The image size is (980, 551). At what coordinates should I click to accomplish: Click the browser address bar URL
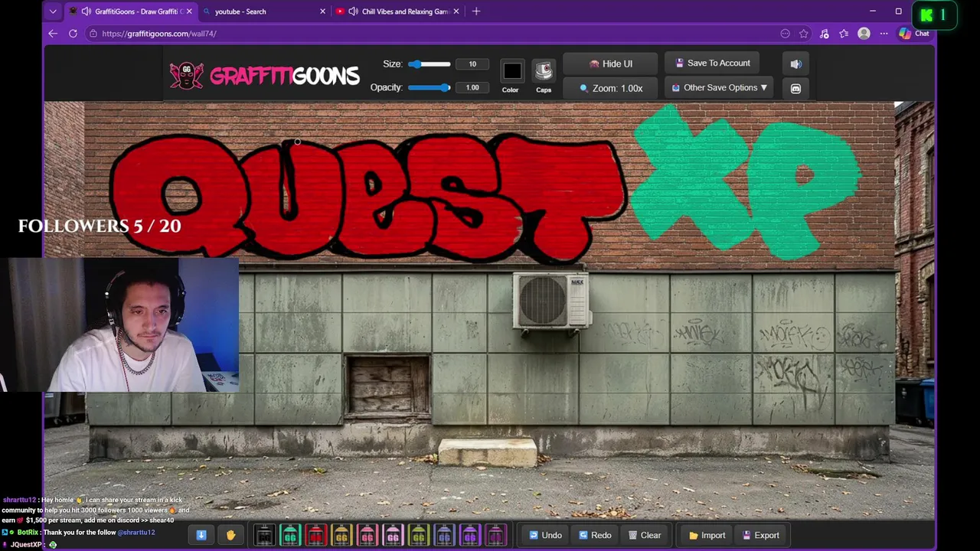159,34
